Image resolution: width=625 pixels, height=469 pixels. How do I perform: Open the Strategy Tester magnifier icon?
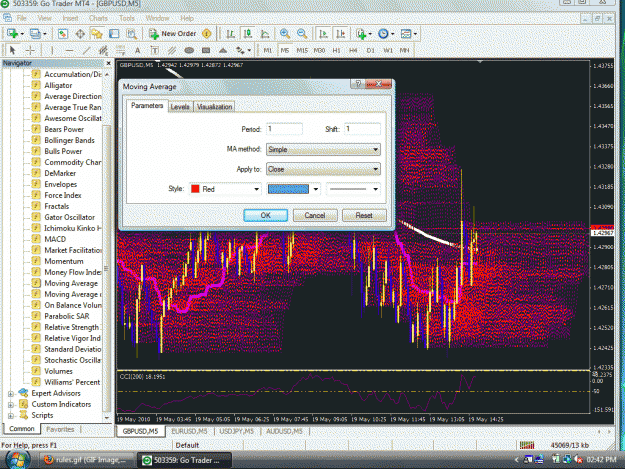(x=131, y=34)
